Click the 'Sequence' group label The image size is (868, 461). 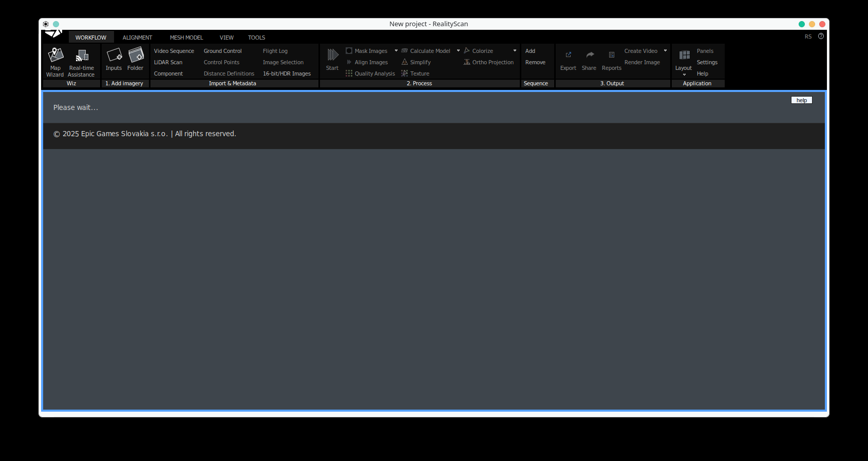pyautogui.click(x=536, y=83)
